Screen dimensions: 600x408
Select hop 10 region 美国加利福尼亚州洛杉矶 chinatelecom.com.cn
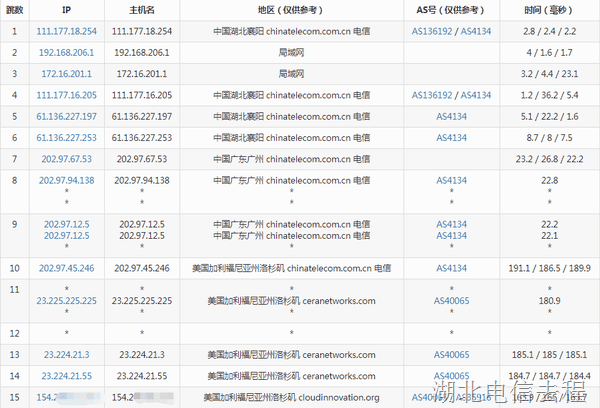pos(291,268)
